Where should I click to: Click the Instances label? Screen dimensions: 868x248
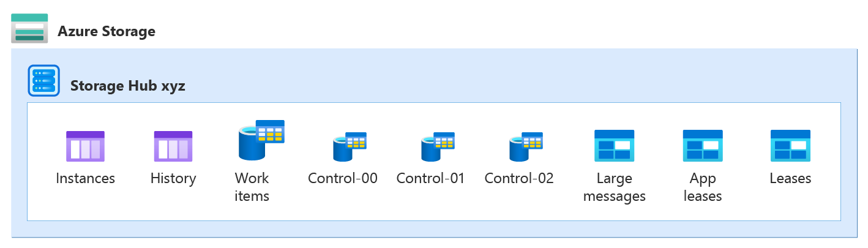tap(85, 179)
